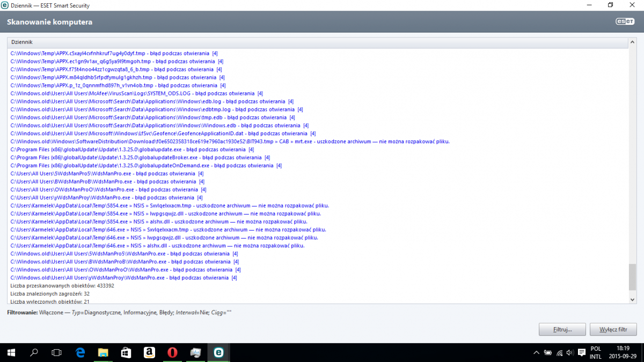Turn off filtering with Wyłącz filtr

tap(613, 329)
